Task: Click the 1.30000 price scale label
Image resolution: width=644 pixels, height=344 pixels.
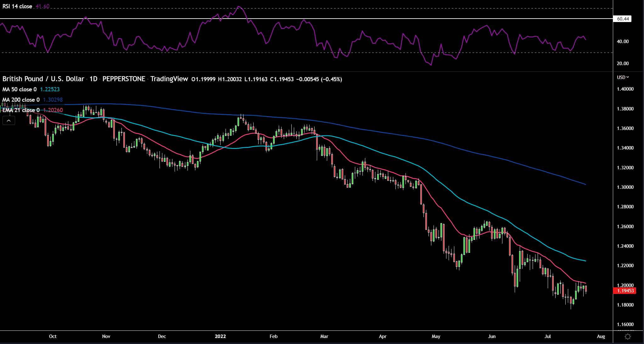Action: [625, 187]
